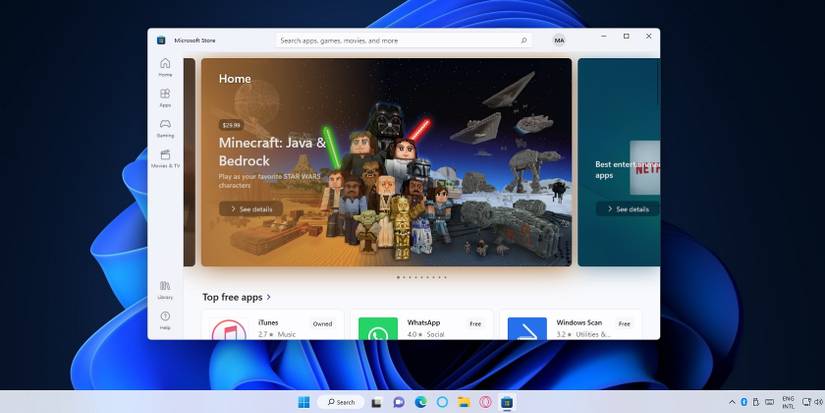825x413 pixels.
Task: Click the Free button on Windows Scan
Action: click(624, 324)
